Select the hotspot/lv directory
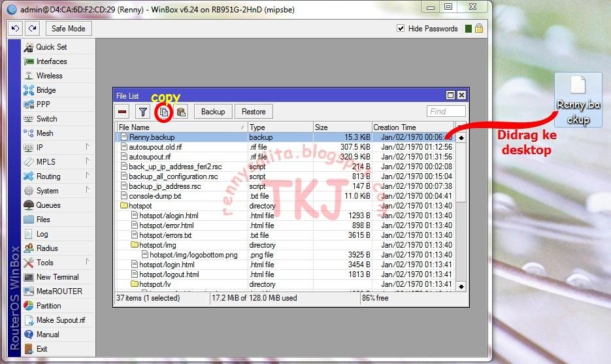The width and height of the screenshot is (611, 364). pos(286,284)
